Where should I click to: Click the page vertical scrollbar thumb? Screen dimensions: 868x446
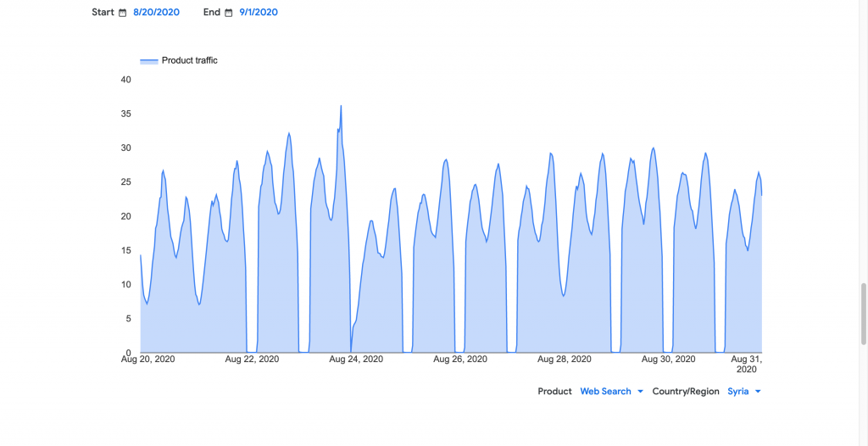(864, 314)
